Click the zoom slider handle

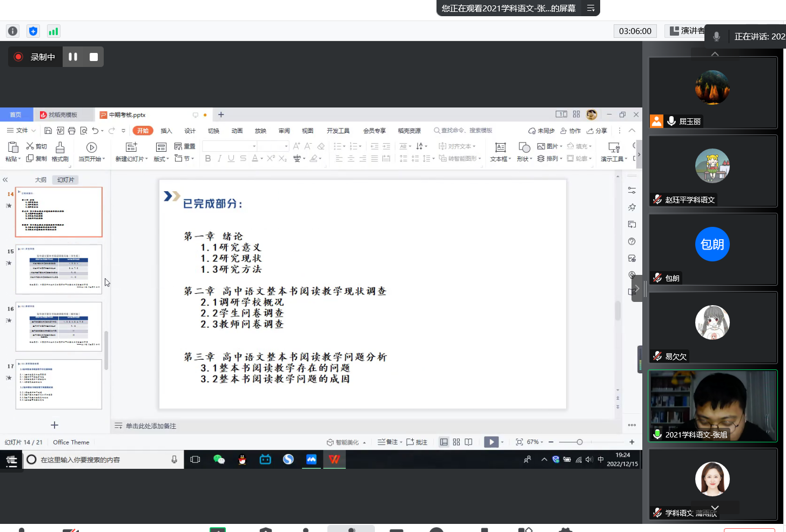pyautogui.click(x=579, y=442)
